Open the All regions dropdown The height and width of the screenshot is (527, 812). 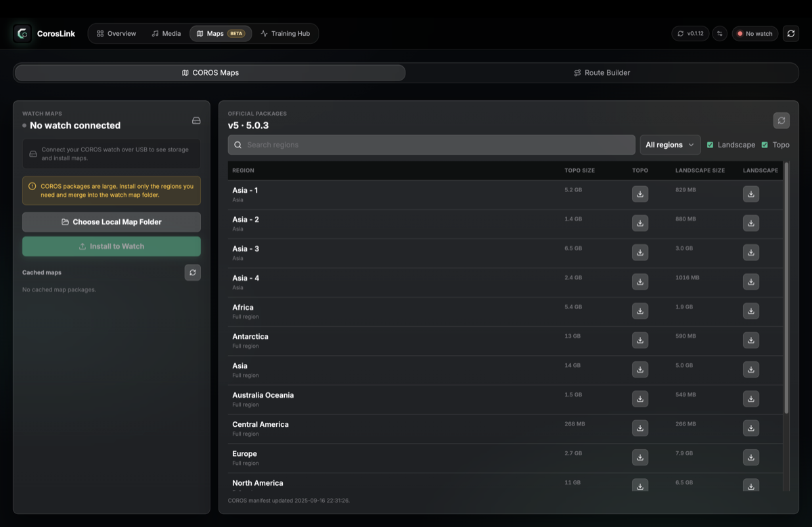click(670, 145)
